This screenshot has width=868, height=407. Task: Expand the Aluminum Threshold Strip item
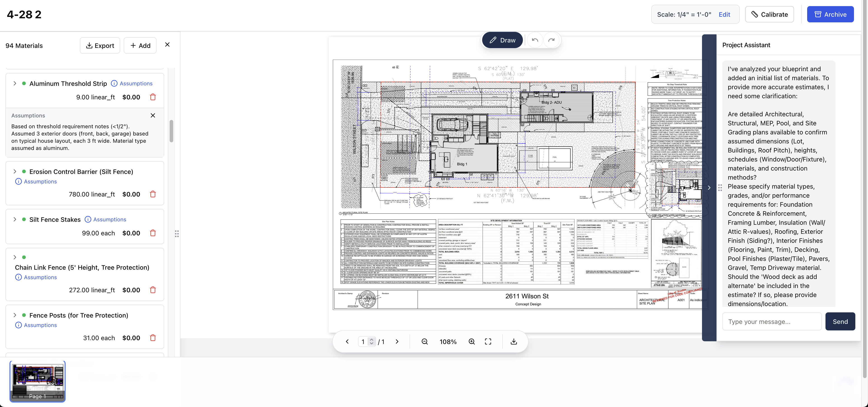[x=15, y=83]
